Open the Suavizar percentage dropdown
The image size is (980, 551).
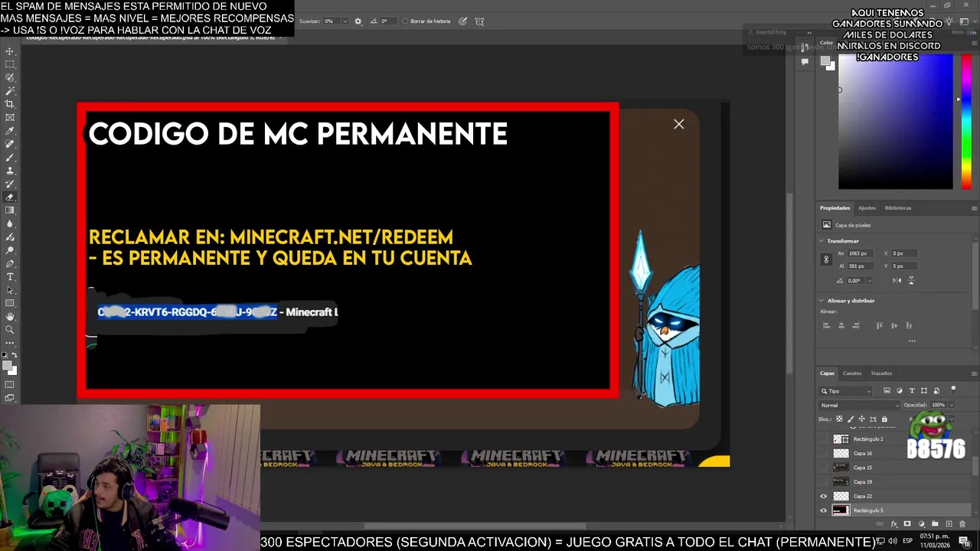pos(345,21)
